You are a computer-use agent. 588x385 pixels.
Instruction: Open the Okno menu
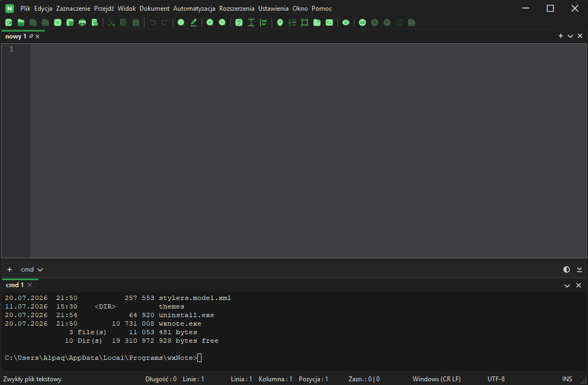click(x=300, y=8)
